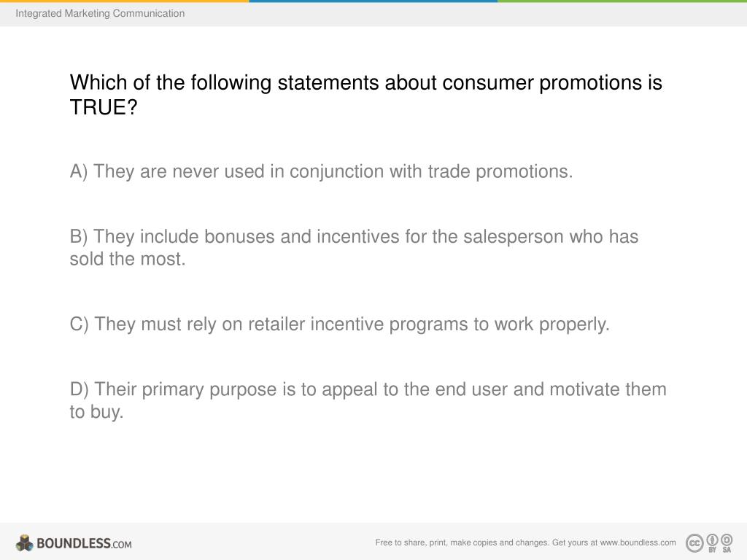
Task: Select answer A about trade promotions
Action: 321,172
